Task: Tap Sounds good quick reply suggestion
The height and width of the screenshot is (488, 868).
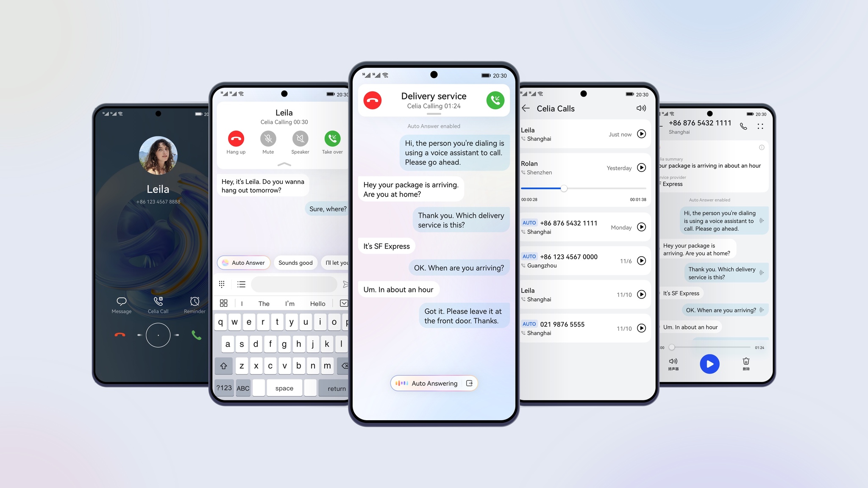Action: coord(296,262)
